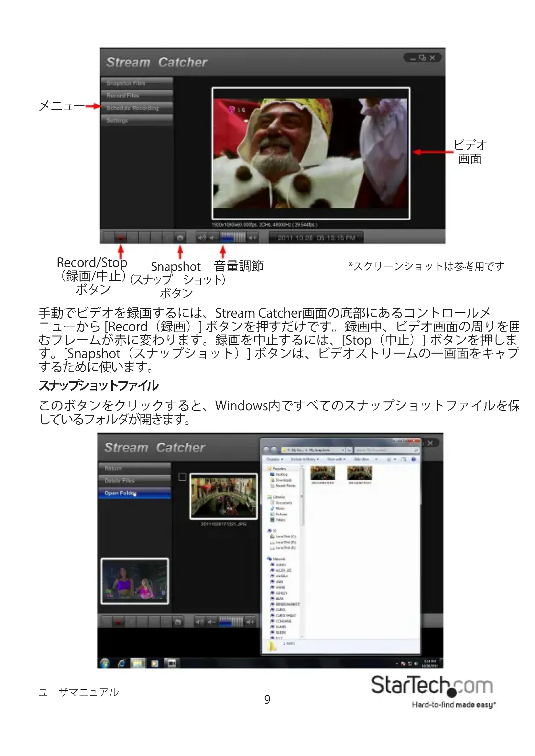
Task: Click the Snapshot camera icon in the main video window
Action: [180, 238]
